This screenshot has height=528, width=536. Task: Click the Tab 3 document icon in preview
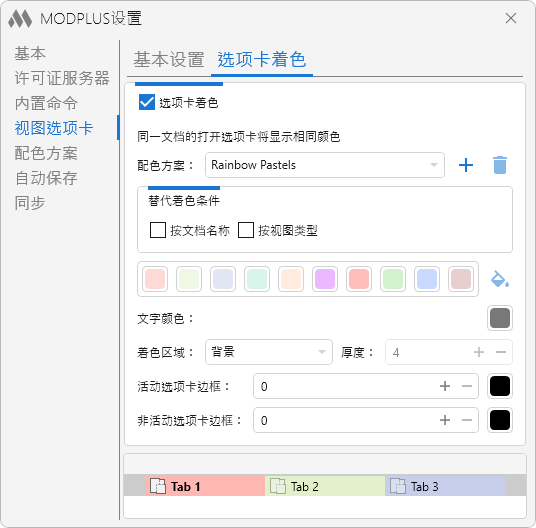point(398,486)
